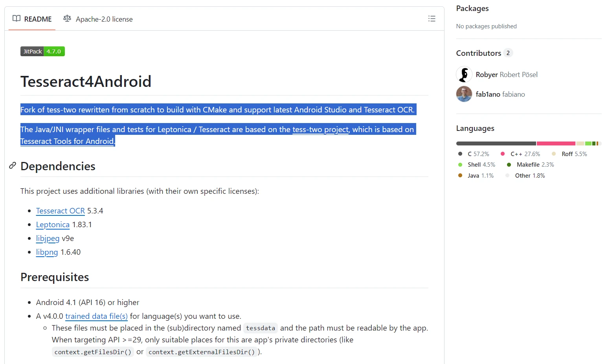Switch to the Apache-2.0 license tab

click(98, 19)
